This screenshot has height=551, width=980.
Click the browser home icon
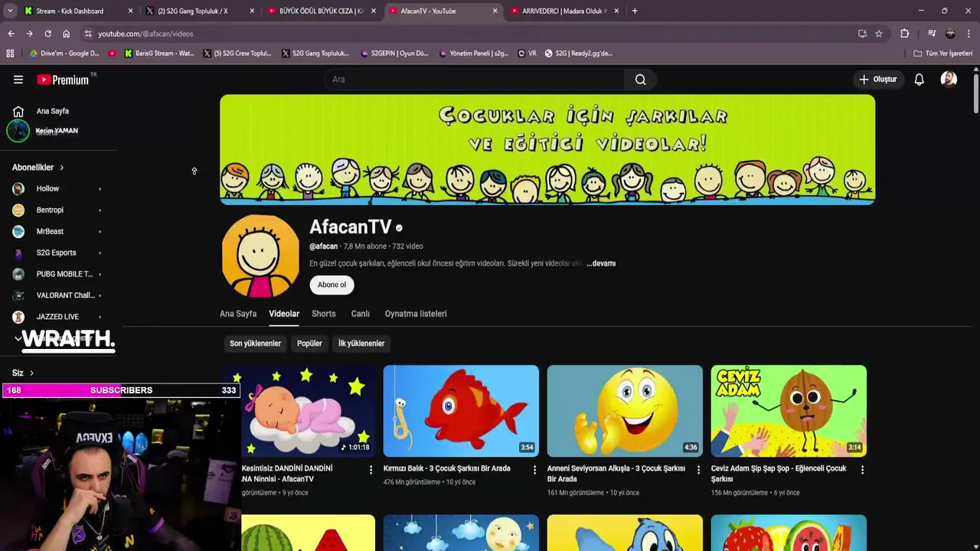pyautogui.click(x=66, y=34)
